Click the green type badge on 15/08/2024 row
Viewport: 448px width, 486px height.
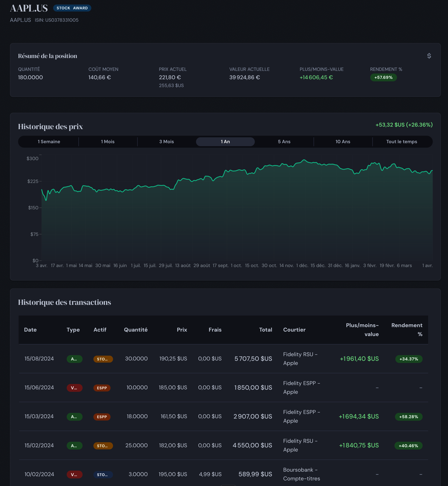coord(74,359)
